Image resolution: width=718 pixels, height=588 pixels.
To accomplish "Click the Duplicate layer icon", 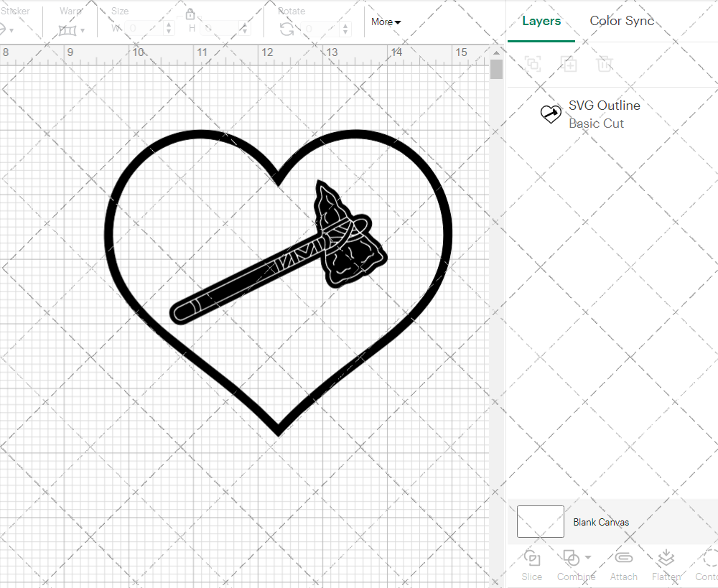I will click(x=569, y=64).
